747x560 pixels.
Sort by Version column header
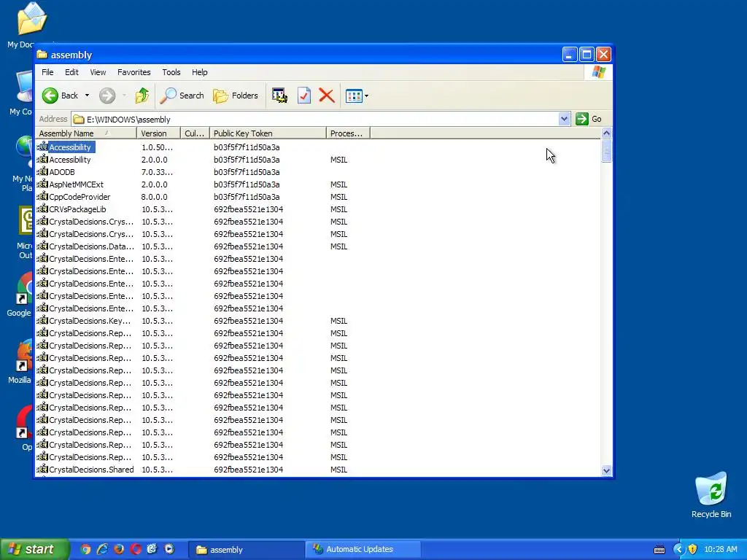(158, 133)
